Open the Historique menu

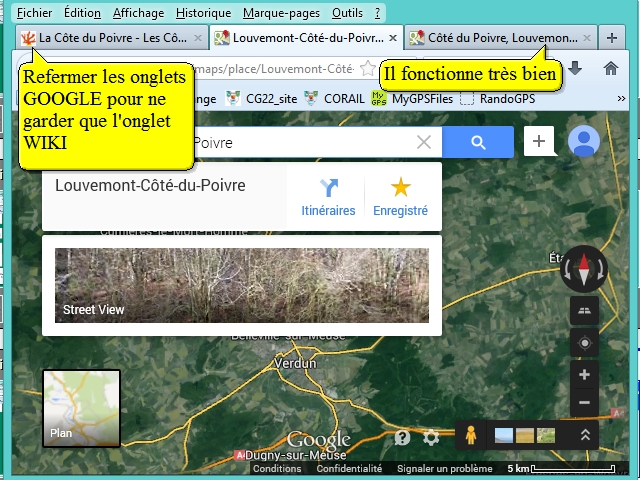click(x=203, y=13)
